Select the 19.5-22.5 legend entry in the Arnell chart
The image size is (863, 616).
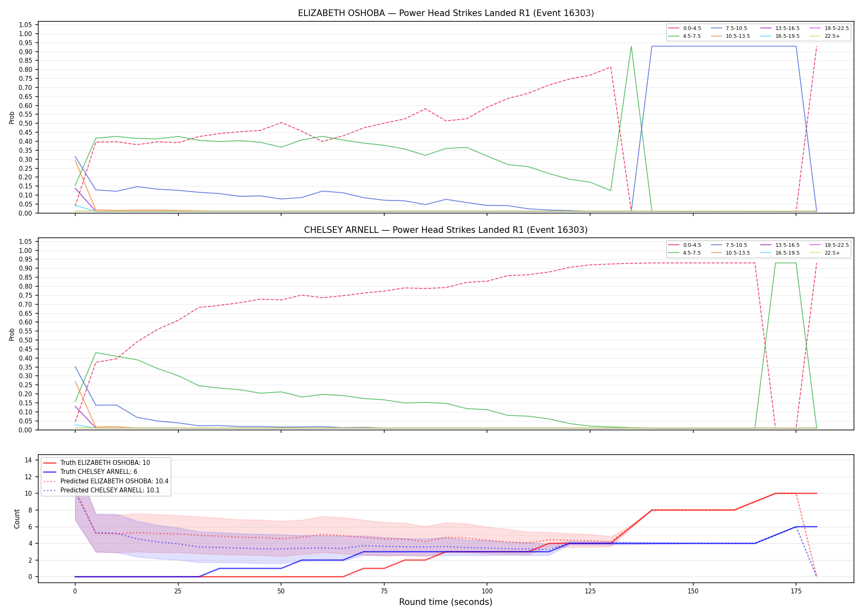coord(829,245)
